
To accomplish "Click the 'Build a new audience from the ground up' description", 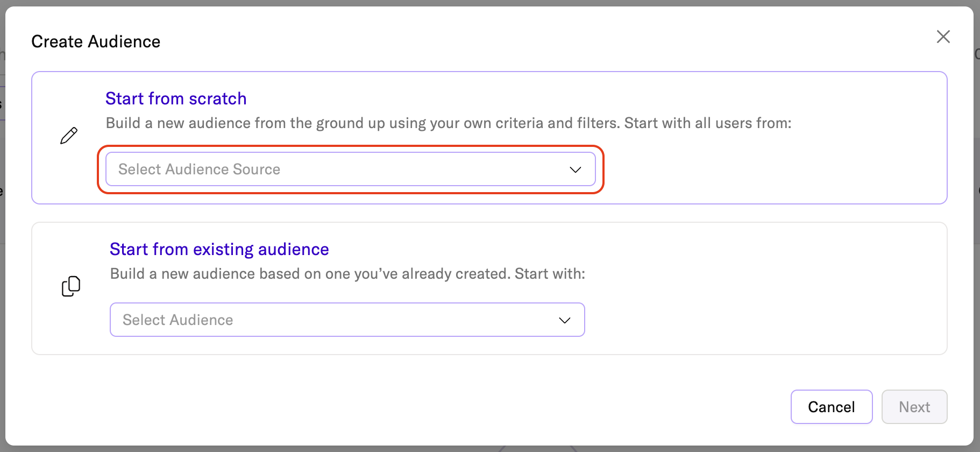I will 448,123.
